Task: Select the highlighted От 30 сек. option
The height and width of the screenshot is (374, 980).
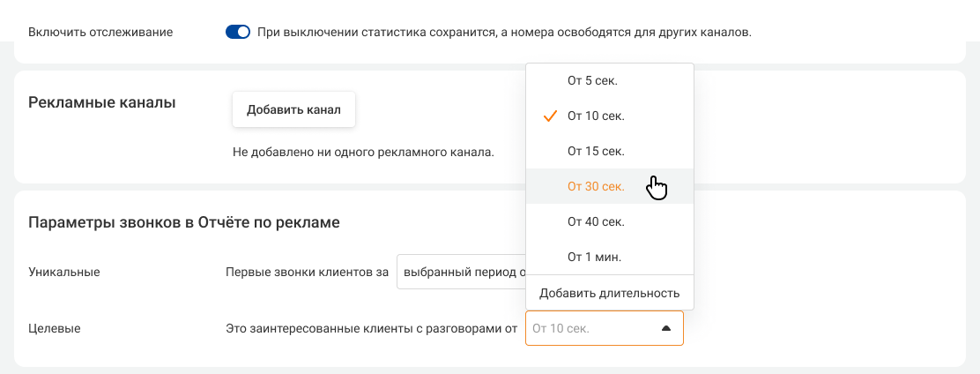Action: coord(596,186)
